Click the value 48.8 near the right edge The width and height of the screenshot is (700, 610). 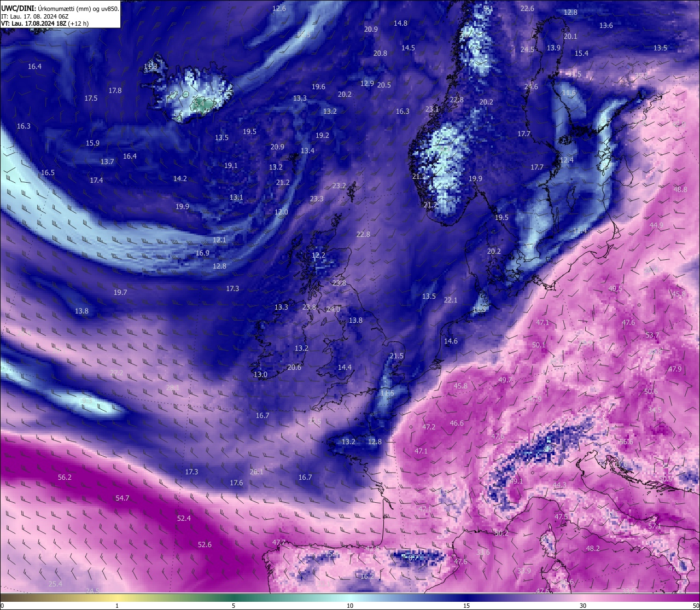pos(680,189)
